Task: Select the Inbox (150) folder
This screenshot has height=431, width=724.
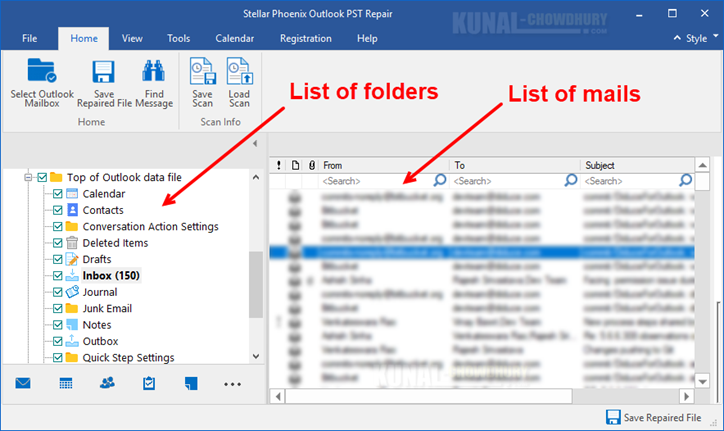Action: [111, 276]
